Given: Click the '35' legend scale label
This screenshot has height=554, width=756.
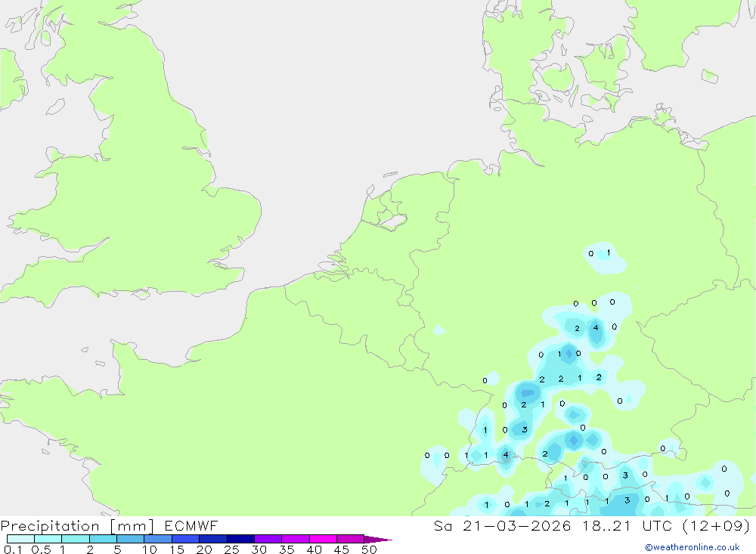Looking at the screenshot, I should click(x=287, y=549).
